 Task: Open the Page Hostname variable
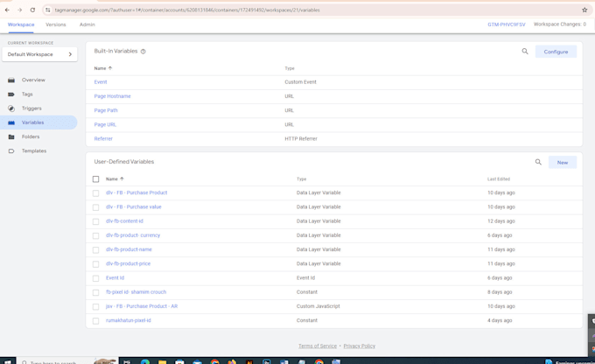click(112, 96)
